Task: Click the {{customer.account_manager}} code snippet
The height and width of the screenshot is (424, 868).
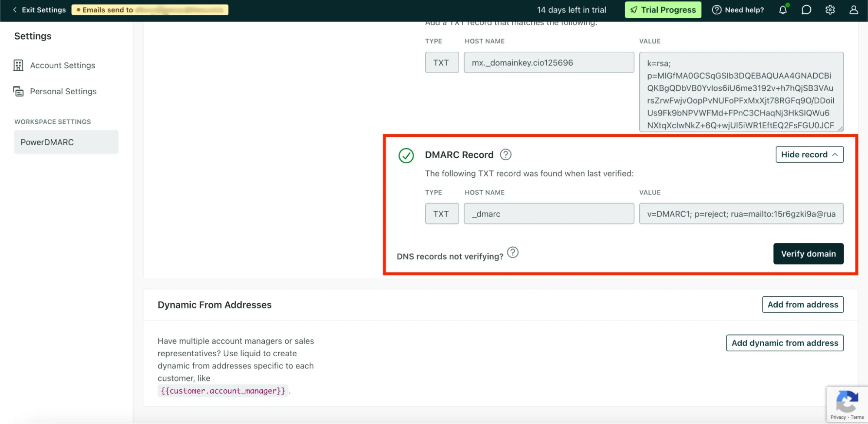Action: 223,391
